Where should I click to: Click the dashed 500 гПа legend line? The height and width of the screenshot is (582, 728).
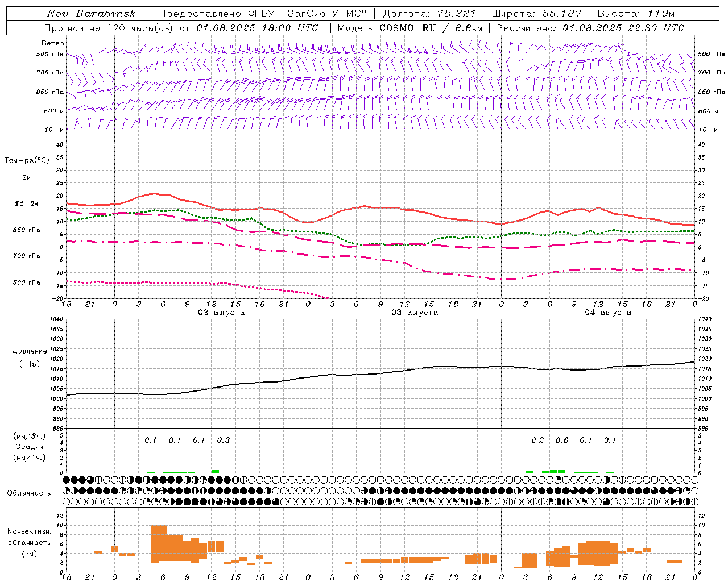click(x=26, y=289)
